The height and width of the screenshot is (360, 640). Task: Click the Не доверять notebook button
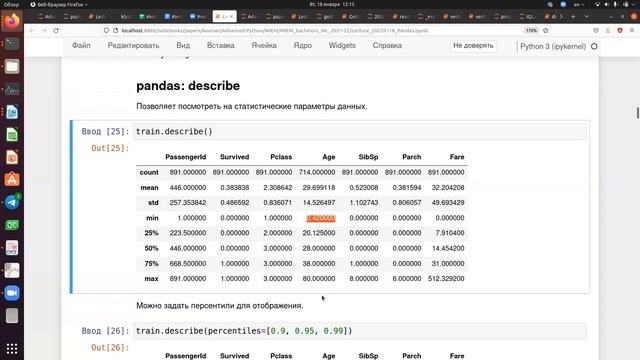[x=473, y=46]
